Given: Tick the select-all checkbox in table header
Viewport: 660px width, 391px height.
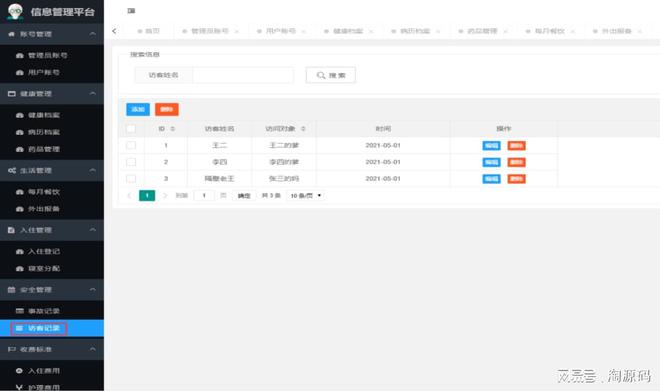Looking at the screenshot, I should coord(131,129).
